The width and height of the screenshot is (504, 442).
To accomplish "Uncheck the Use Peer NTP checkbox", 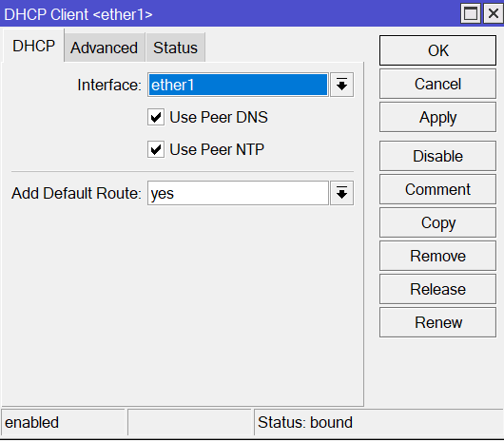I will pos(156,149).
